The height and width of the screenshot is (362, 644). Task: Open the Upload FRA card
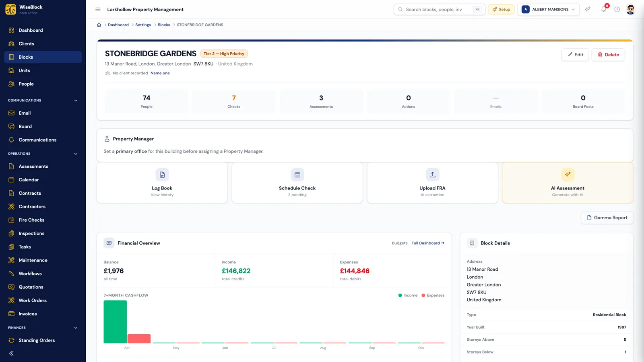tap(433, 183)
